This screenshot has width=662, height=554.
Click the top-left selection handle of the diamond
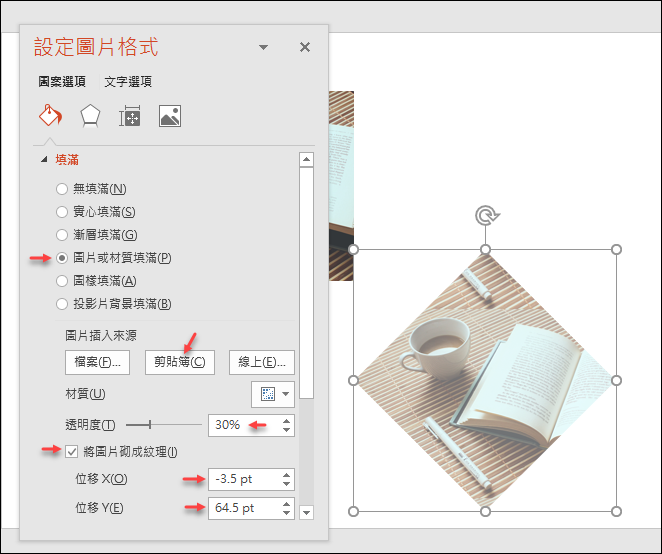[x=354, y=250]
